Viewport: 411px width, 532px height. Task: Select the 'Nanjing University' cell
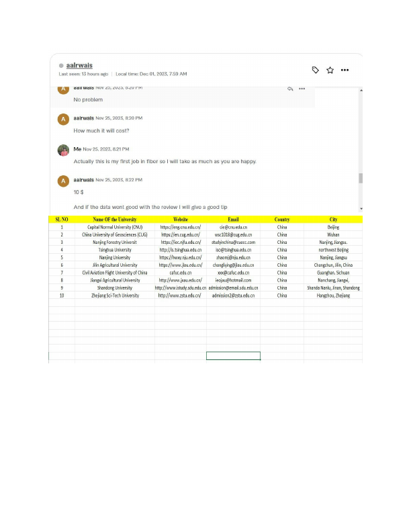tap(115, 257)
